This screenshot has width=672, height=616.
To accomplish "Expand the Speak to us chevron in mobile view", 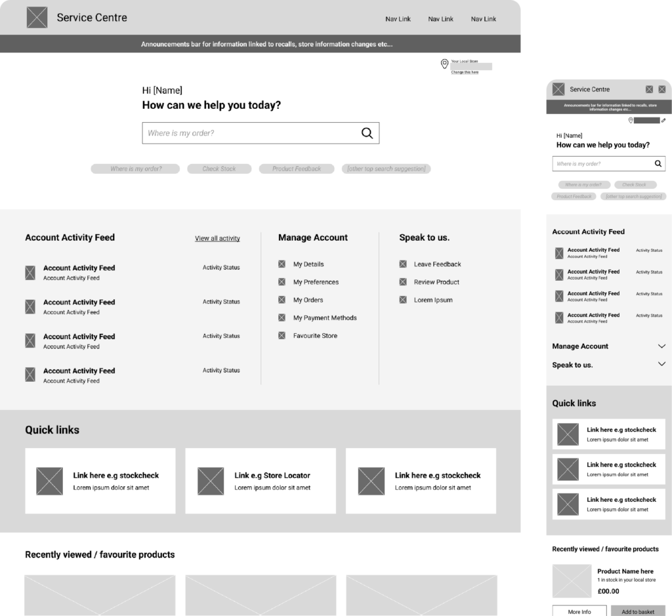I will pyautogui.click(x=661, y=365).
